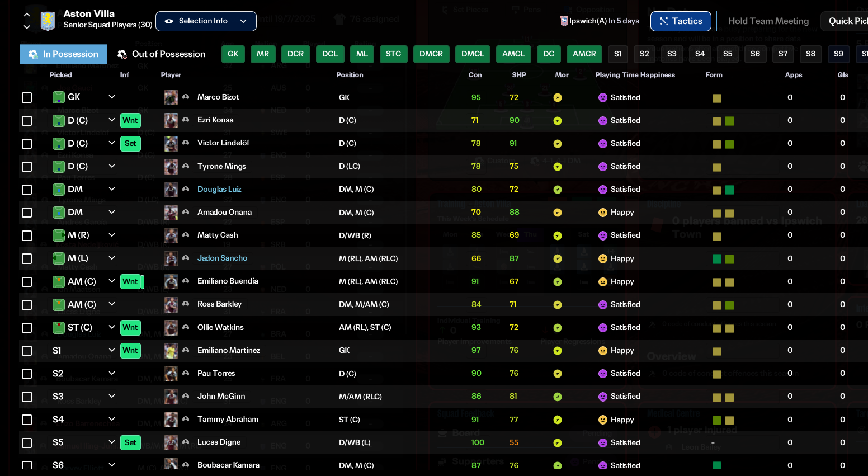Switch to the In Possession tab
Viewport: 868px width, 476px height.
click(63, 54)
